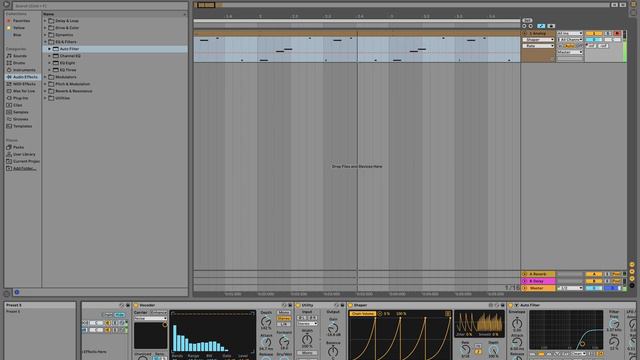Click the Shaper curve display

point(400,336)
